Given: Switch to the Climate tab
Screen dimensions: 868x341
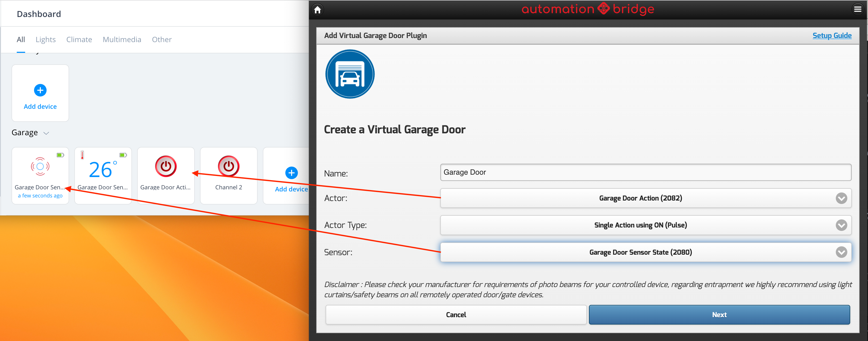Looking at the screenshot, I should pyautogui.click(x=79, y=40).
